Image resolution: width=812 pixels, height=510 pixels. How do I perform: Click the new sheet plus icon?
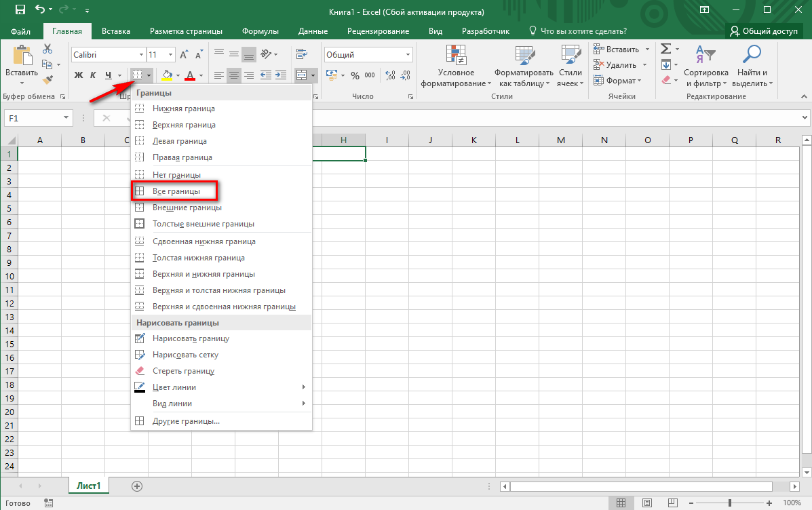[137, 486]
